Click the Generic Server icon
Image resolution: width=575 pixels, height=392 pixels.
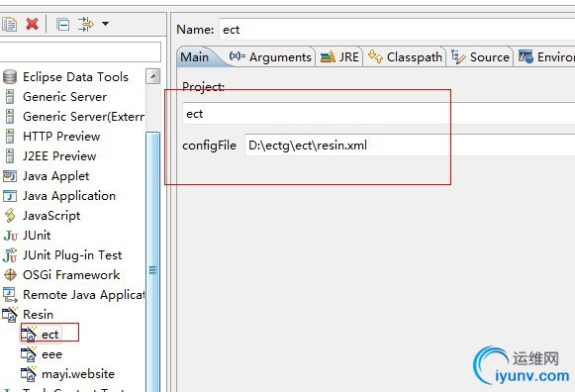(x=10, y=97)
